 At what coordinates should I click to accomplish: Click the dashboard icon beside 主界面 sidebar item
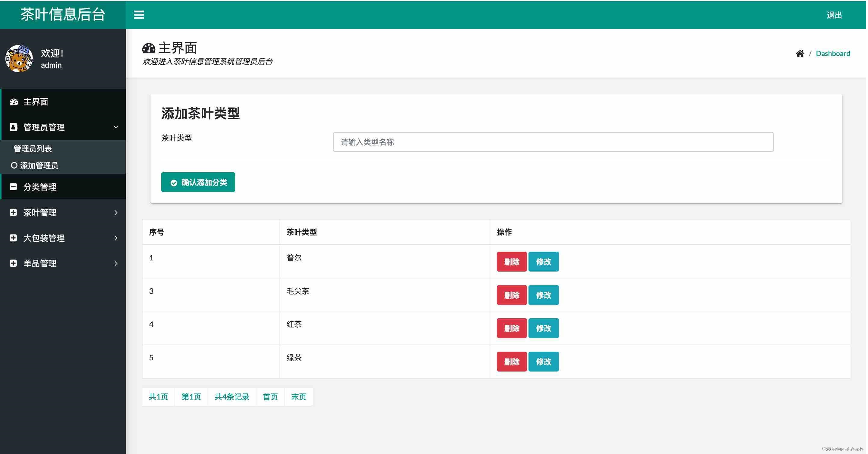pos(14,102)
